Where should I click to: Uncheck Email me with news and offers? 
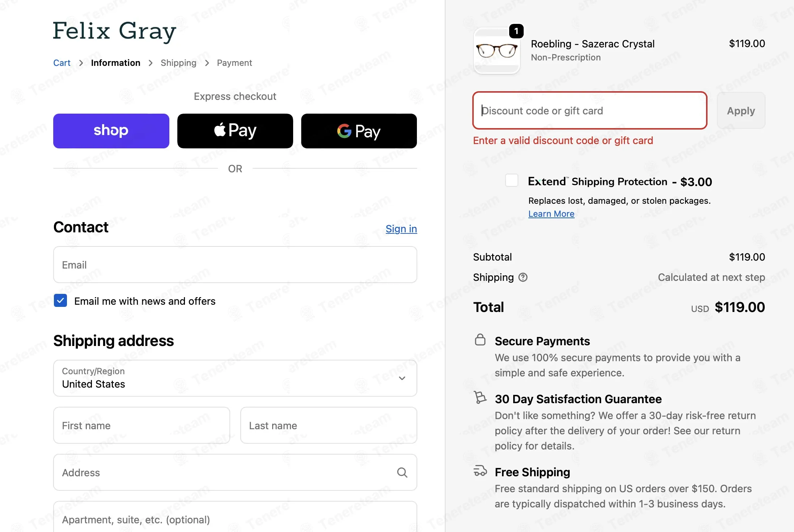pyautogui.click(x=60, y=300)
